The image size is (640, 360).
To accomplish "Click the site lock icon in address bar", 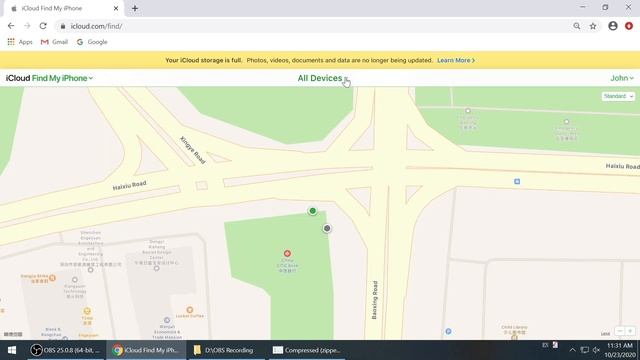I will [62, 26].
